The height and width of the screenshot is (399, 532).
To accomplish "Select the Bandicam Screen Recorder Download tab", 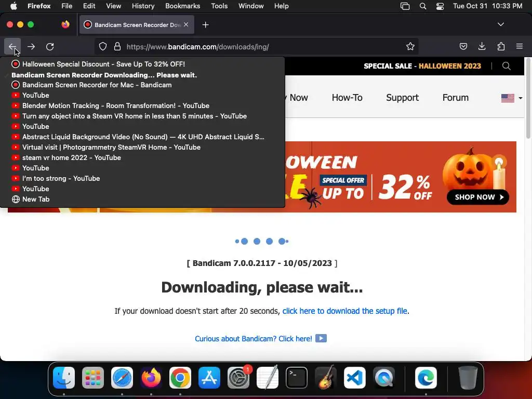I will 137,24.
